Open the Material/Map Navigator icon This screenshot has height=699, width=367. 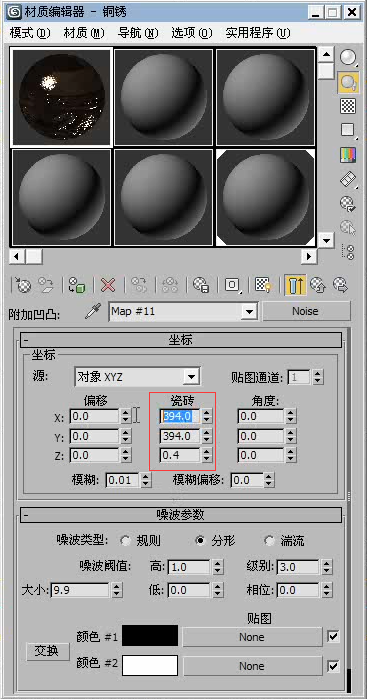click(x=348, y=252)
